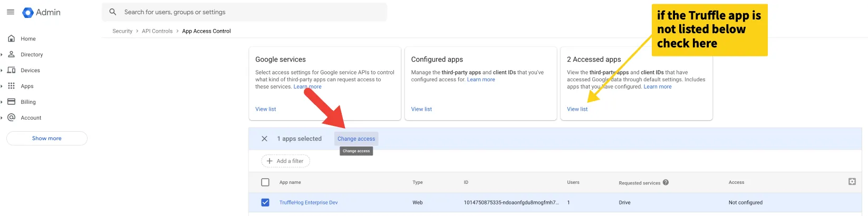This screenshot has width=868, height=216.
Task: Focus the search users, groups or settings field
Action: click(x=244, y=12)
